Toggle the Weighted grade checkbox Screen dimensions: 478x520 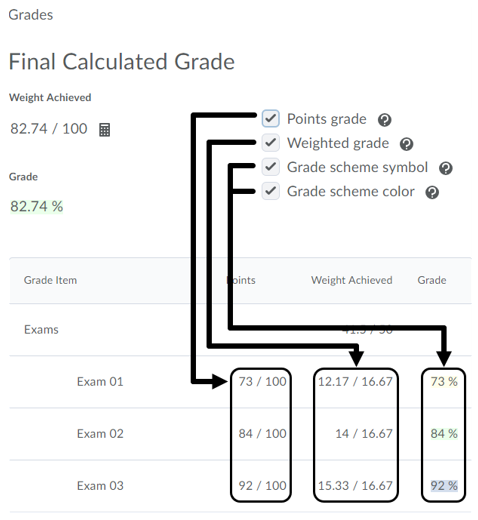point(270,143)
